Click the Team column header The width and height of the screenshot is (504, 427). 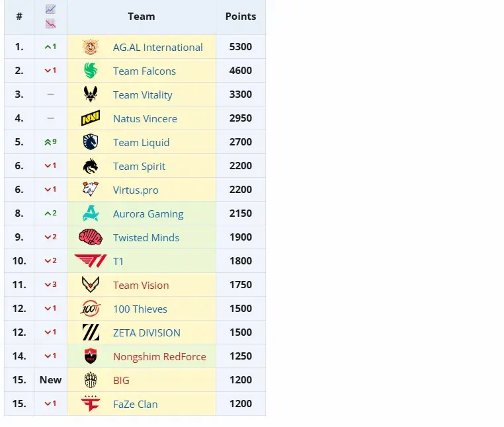tap(142, 17)
